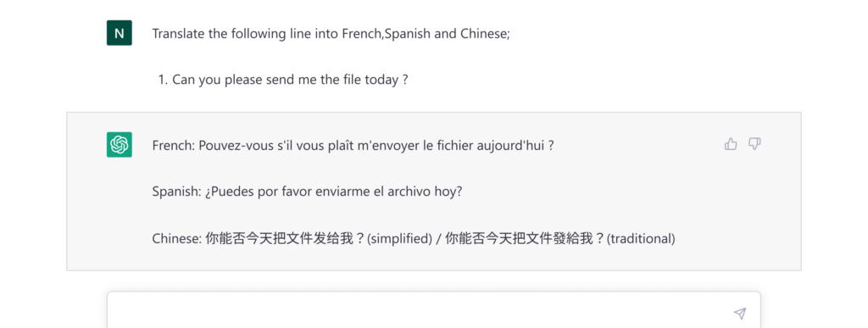The height and width of the screenshot is (328, 868).
Task: Click the thumbs down feedback icon
Action: click(x=754, y=145)
